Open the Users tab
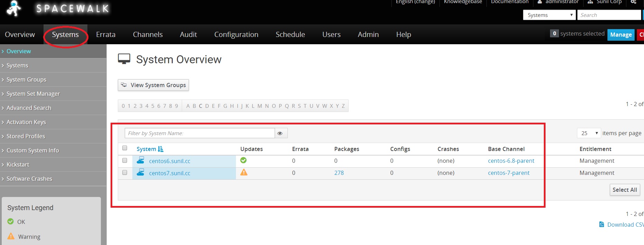Viewport: 644px width, 245px height. pyautogui.click(x=331, y=35)
